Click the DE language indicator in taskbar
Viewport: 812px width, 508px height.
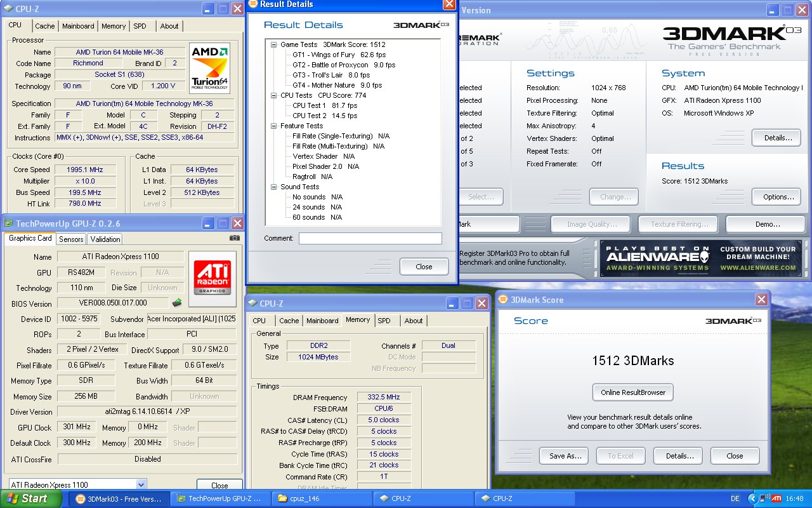(735, 498)
